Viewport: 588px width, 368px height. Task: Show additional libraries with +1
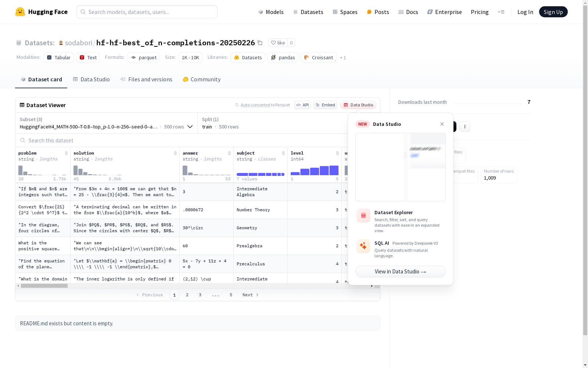click(343, 57)
